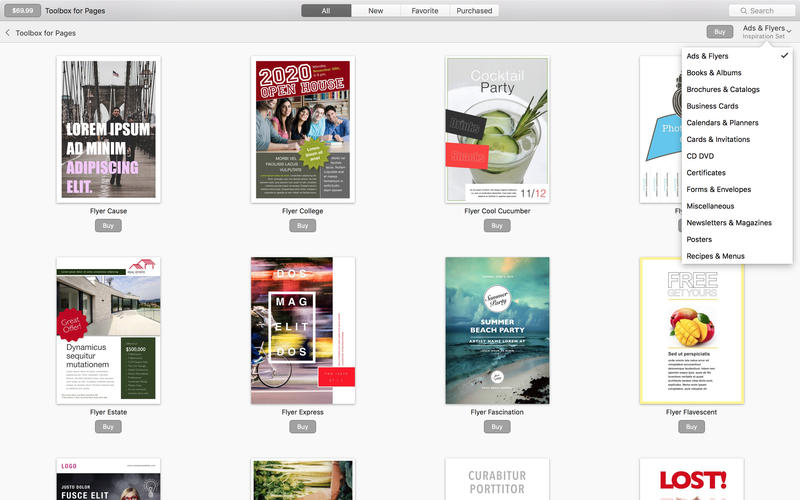The image size is (800, 500).
Task: Open the Flyer Cool Cucumber thumbnail
Action: (x=497, y=130)
